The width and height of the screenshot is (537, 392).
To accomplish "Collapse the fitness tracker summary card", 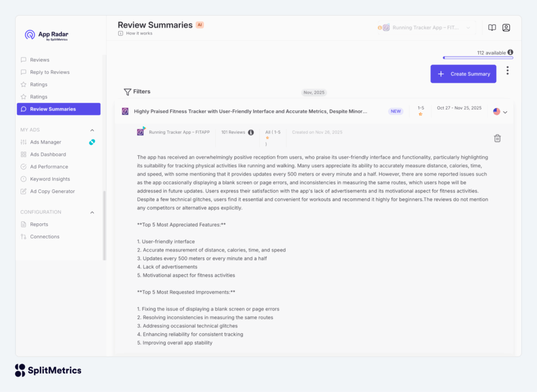I will coord(504,111).
